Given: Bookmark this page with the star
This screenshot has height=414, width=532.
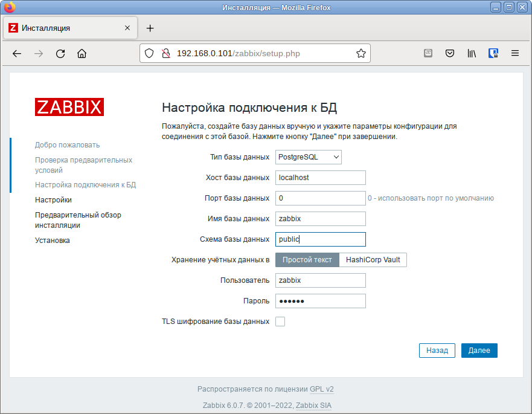Looking at the screenshot, I should pyautogui.click(x=361, y=53).
